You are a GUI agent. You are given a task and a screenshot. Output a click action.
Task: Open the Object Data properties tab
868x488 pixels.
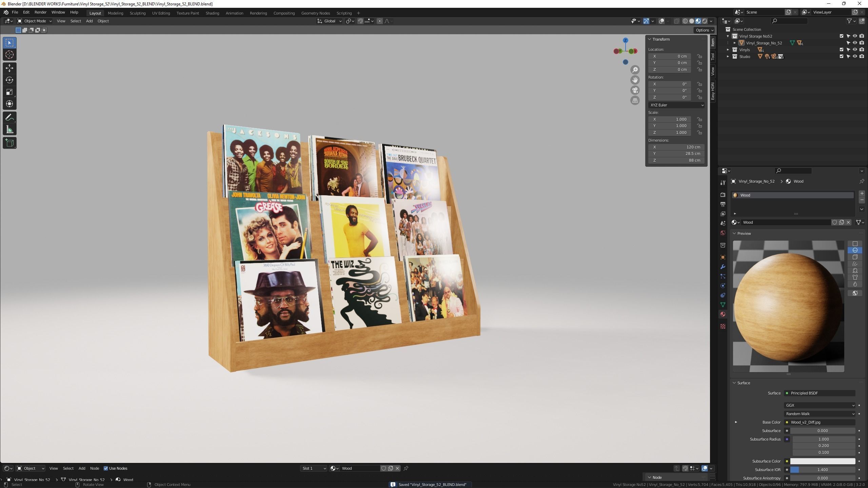(x=723, y=305)
